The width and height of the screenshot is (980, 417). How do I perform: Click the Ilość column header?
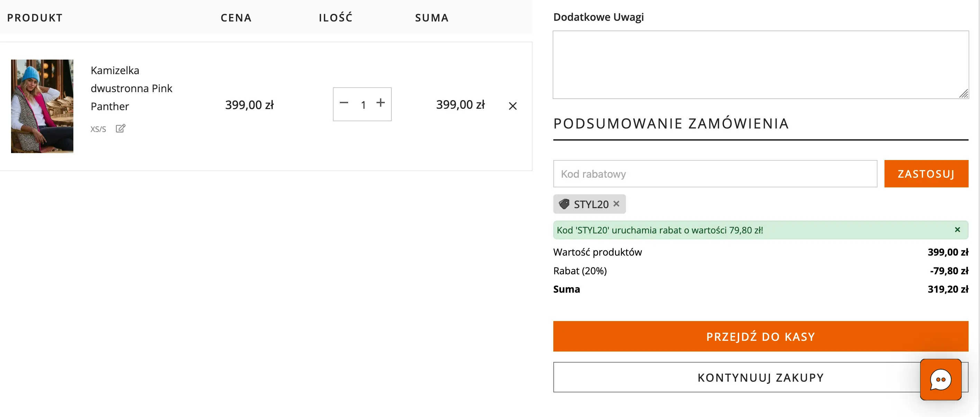tap(335, 18)
